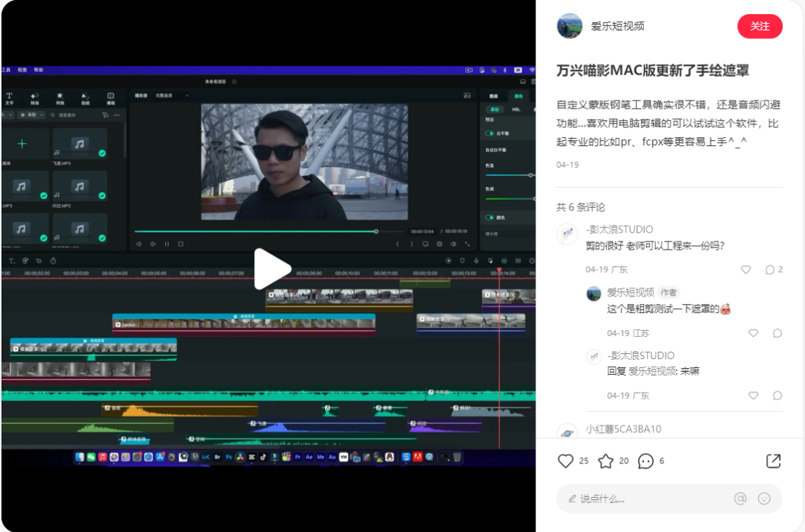Open -彭太浪STUDIO profile name on the first comment
This screenshot has width=805, height=532.
point(619,229)
